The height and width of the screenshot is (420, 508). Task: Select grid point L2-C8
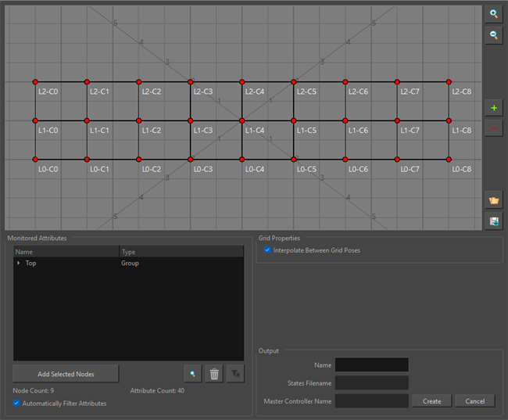pyautogui.click(x=449, y=82)
